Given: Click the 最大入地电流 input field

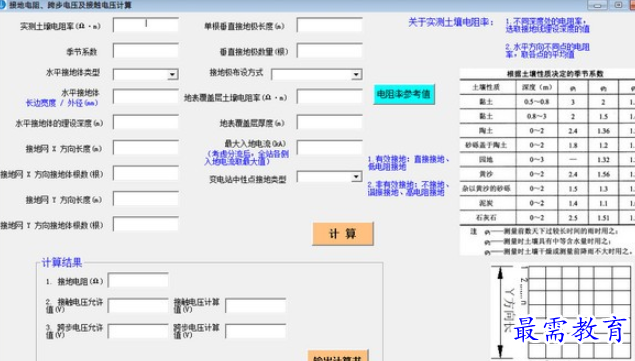Looking at the screenshot, I should 330,148.
